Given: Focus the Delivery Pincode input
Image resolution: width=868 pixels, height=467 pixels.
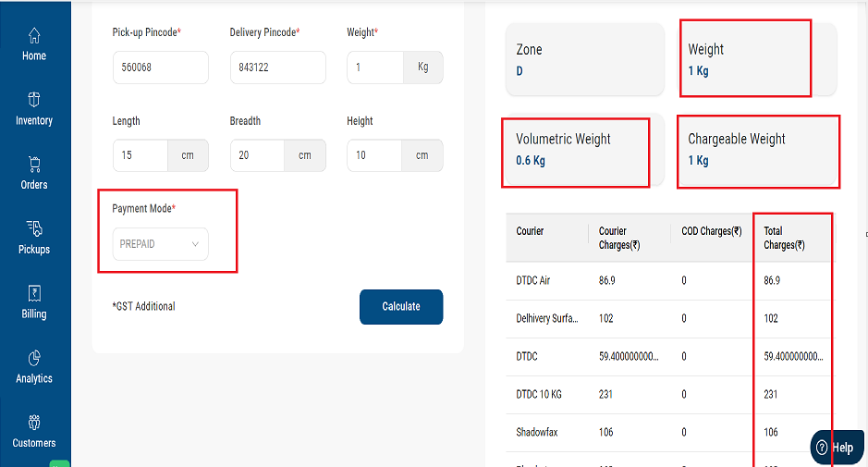Looking at the screenshot, I should click(x=277, y=68).
